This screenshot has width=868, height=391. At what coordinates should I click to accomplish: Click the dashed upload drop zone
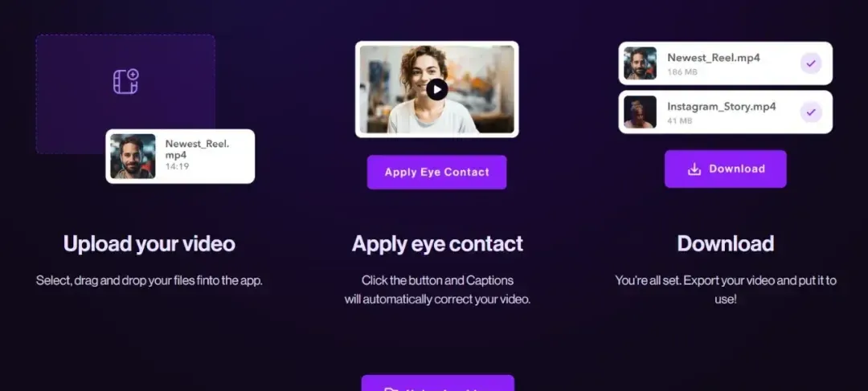(125, 94)
